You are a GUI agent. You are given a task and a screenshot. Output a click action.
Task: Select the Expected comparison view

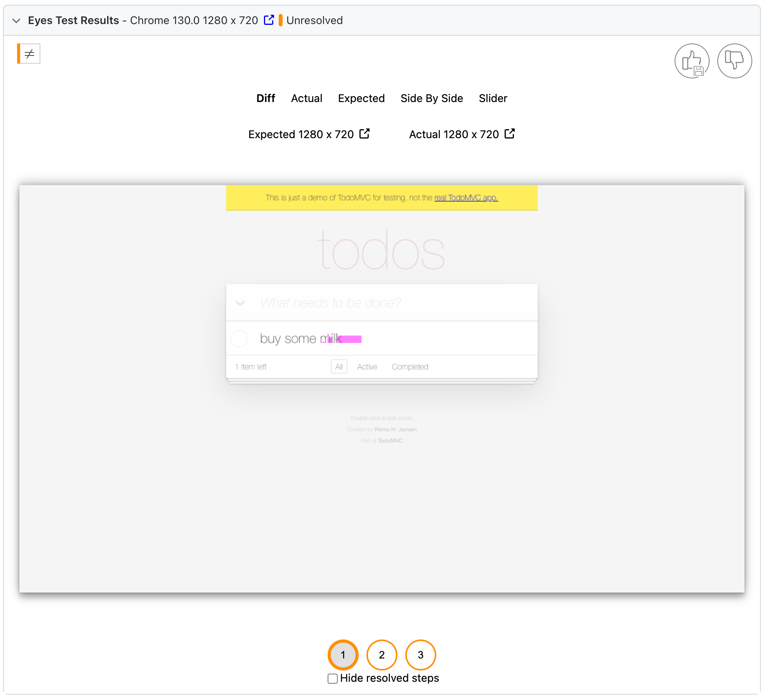coord(361,98)
